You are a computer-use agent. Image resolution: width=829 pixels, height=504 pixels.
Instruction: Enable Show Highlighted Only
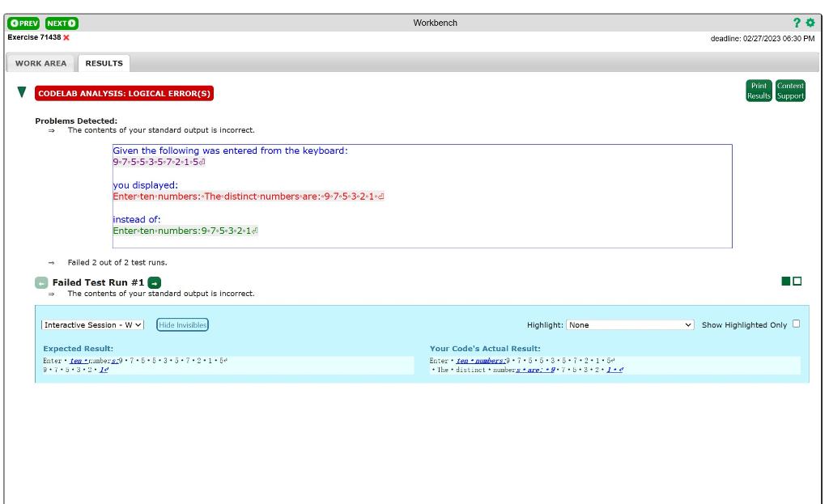797,324
